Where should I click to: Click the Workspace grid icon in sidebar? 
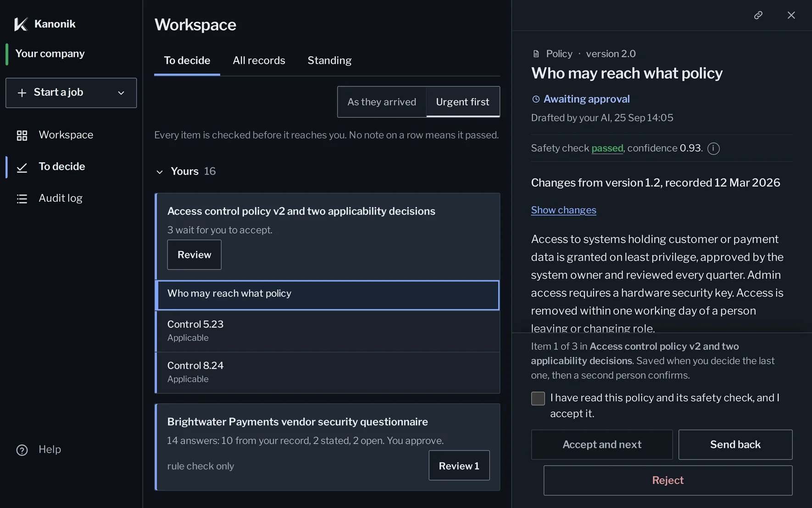[x=22, y=135]
